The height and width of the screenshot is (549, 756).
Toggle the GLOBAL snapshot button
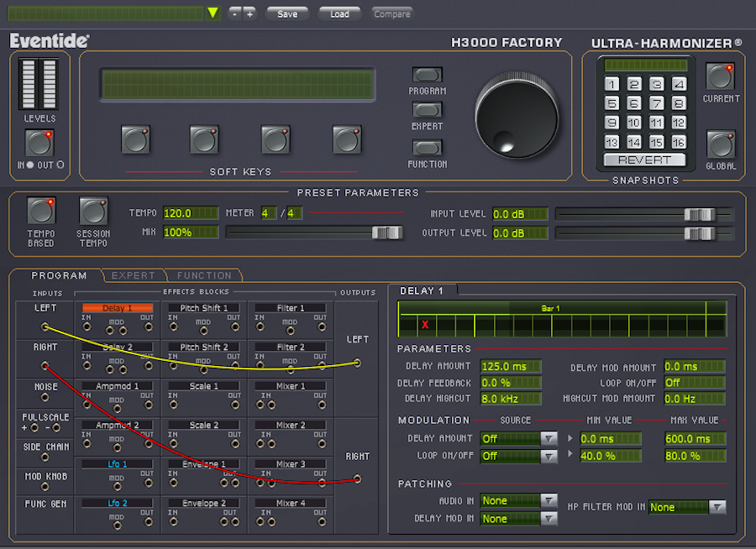pyautogui.click(x=721, y=144)
